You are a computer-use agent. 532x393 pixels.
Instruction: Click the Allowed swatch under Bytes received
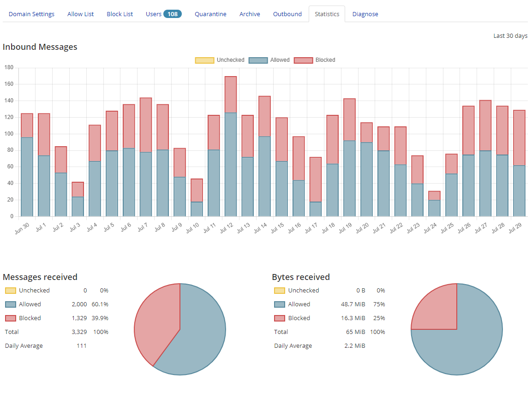click(279, 304)
